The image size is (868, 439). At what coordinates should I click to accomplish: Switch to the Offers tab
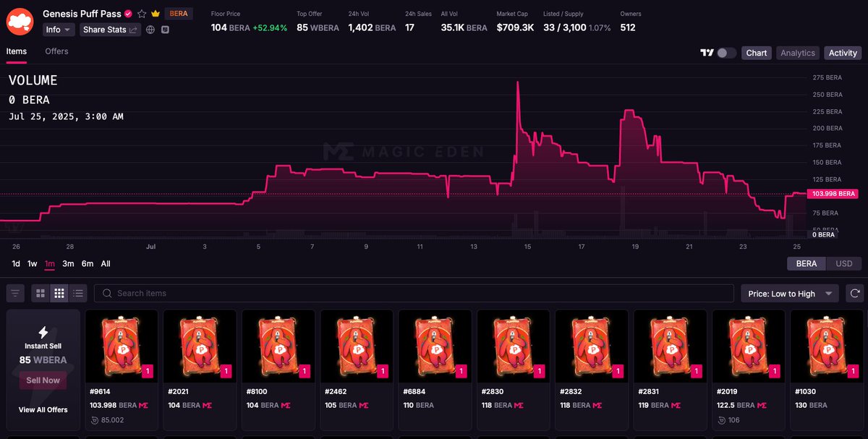(x=56, y=51)
